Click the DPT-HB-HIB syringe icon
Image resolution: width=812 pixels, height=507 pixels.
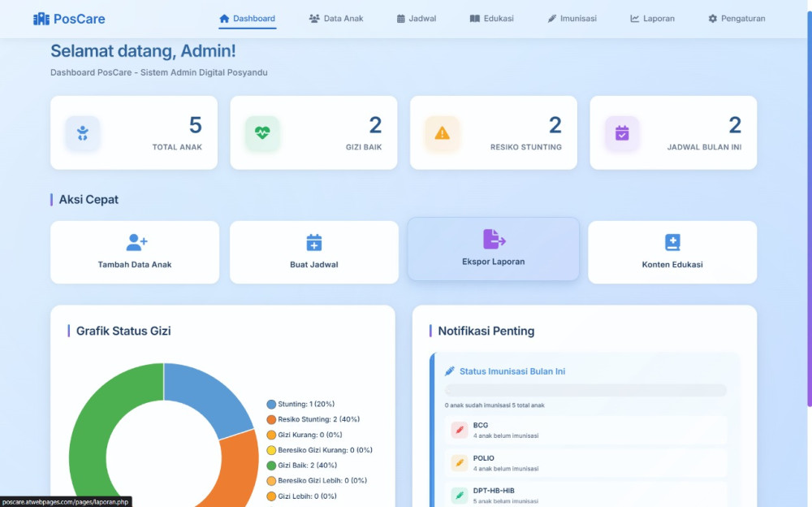[460, 494]
